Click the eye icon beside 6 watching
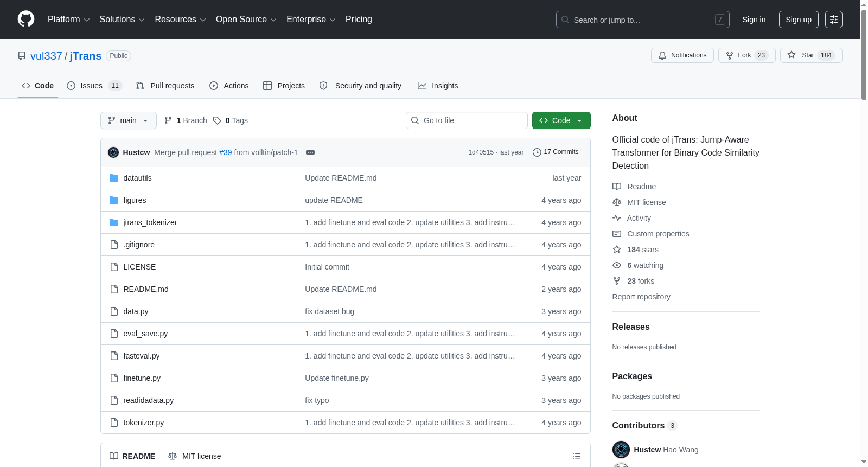 (x=617, y=265)
